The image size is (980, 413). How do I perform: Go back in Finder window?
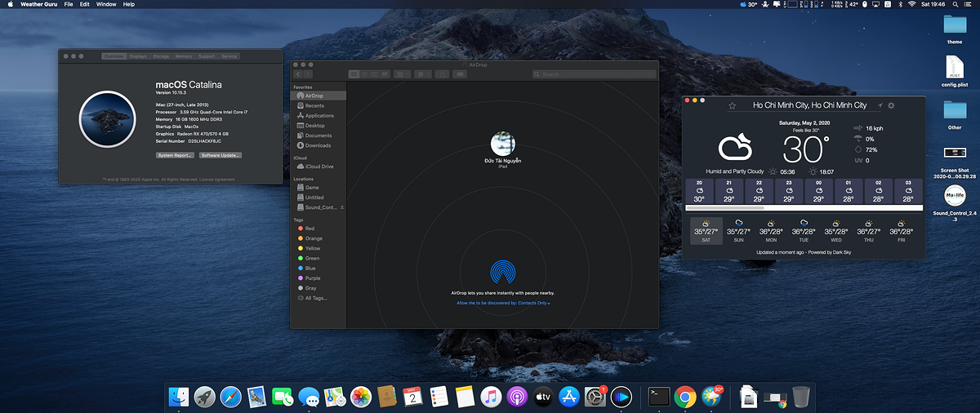tap(298, 74)
